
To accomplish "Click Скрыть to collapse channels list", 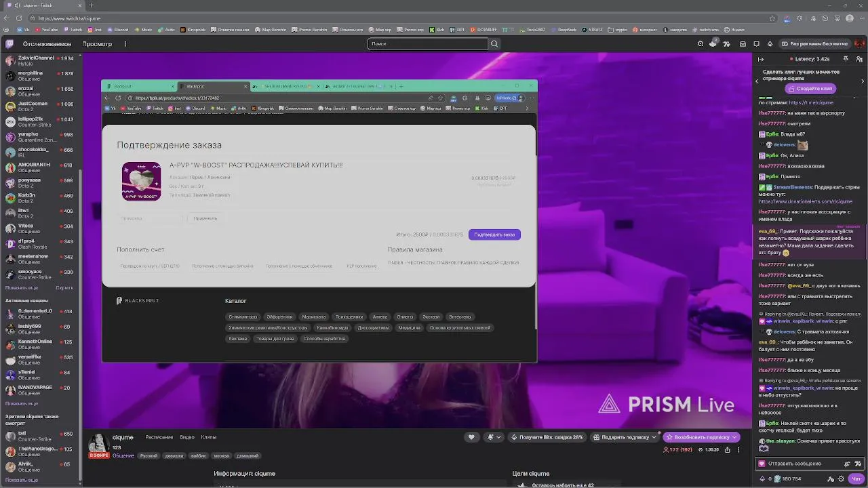I will [x=64, y=287].
